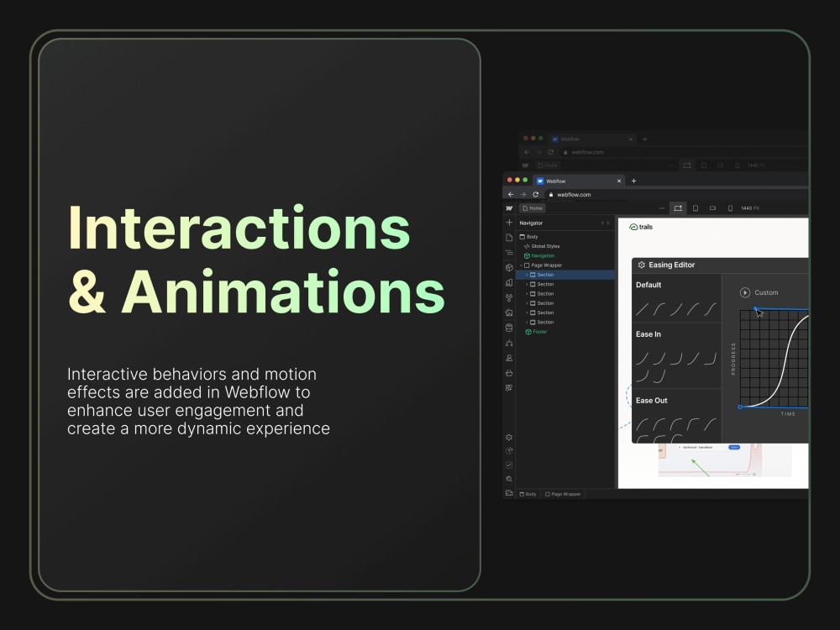Click the Page Wrapper breadcrumb at bottom
Screen dimensions: 840x630
(563, 495)
